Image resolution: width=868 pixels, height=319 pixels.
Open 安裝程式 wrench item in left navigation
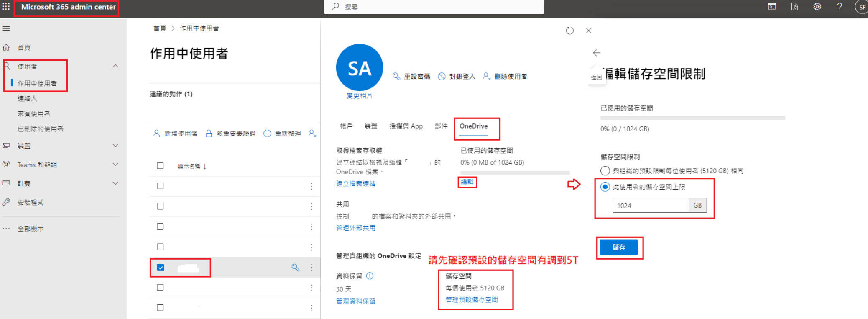point(31,202)
